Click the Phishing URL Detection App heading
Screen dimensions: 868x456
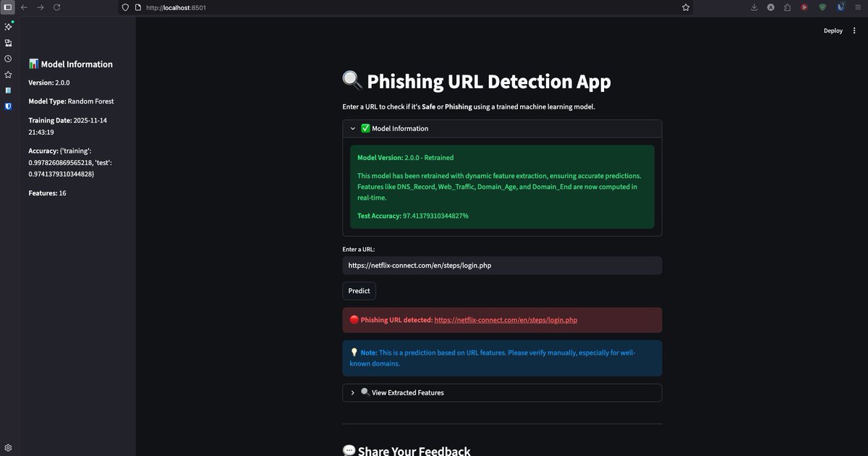tap(477, 81)
